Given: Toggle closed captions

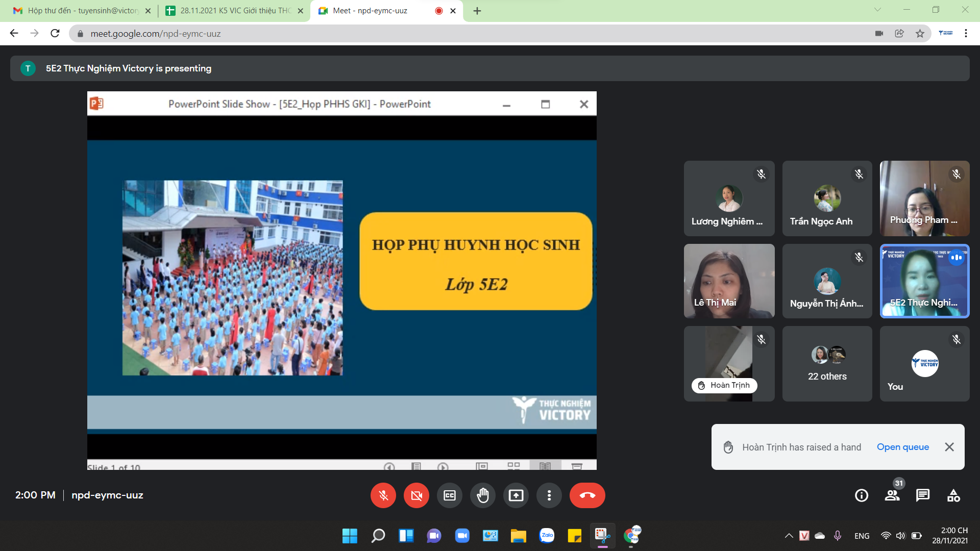Looking at the screenshot, I should click(x=450, y=495).
